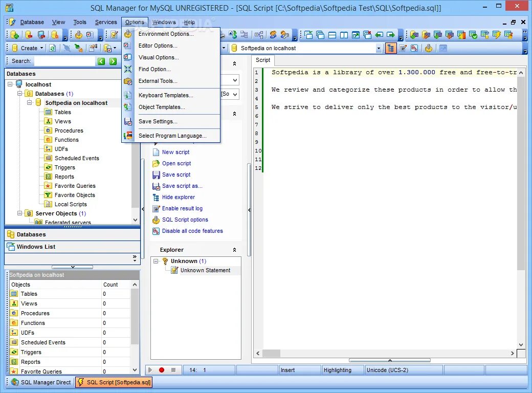Click the Refresh icon next to Create

53,48
